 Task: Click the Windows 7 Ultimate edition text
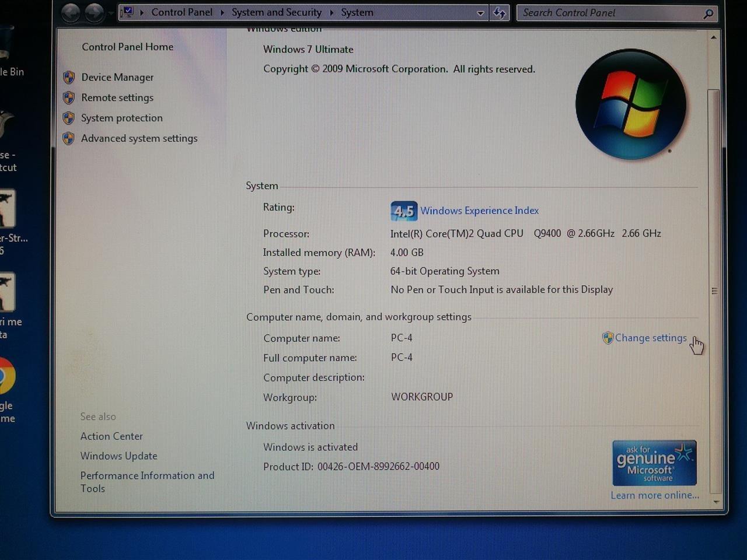(308, 50)
